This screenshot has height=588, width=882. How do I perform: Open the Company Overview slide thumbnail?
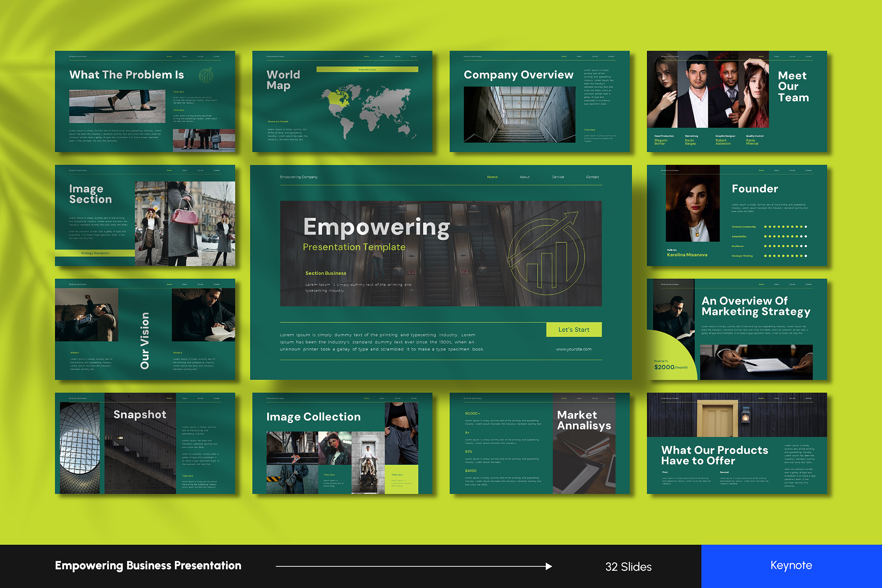tap(539, 101)
